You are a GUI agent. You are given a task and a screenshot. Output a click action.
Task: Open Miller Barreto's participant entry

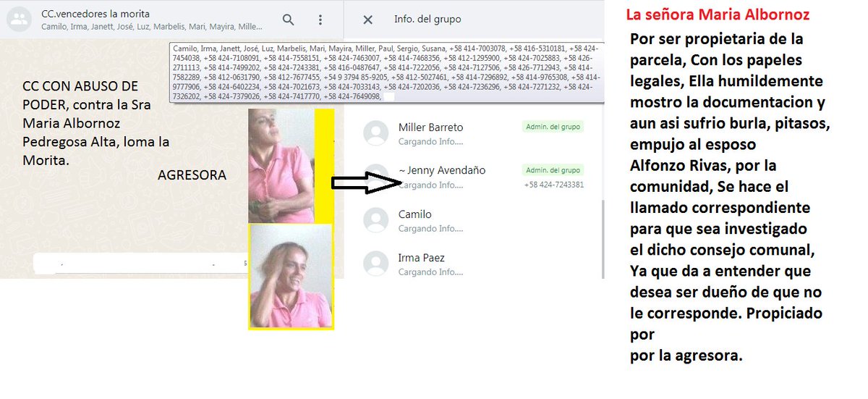coord(474,133)
